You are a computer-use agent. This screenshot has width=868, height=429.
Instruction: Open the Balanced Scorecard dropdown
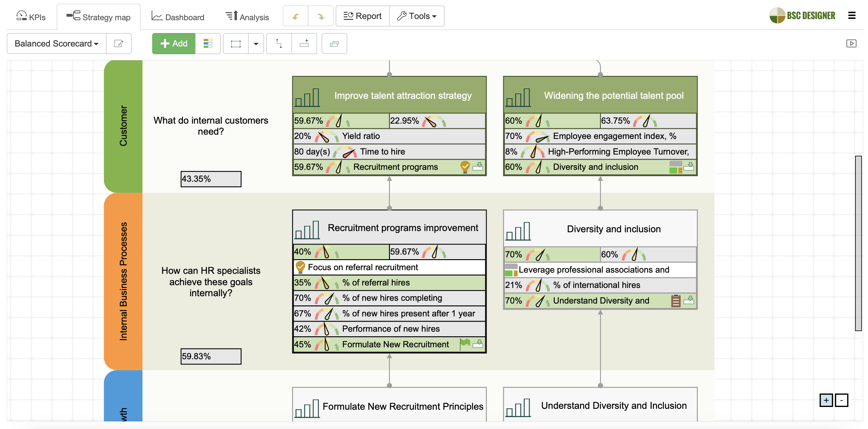point(56,43)
